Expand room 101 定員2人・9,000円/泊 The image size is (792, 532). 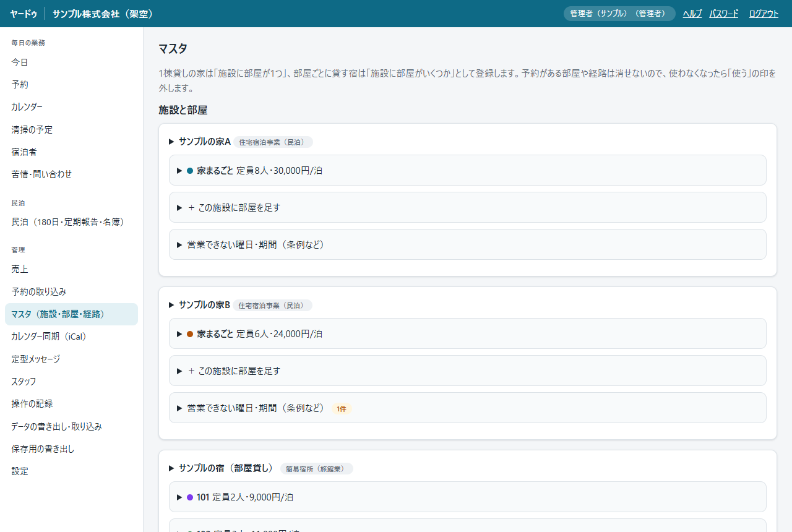(468, 497)
